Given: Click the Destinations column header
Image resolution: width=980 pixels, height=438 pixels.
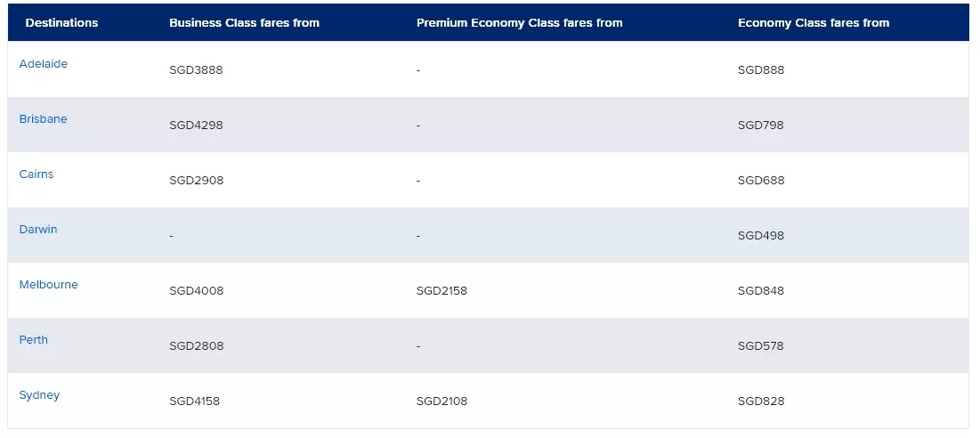Looking at the screenshot, I should 62,22.
